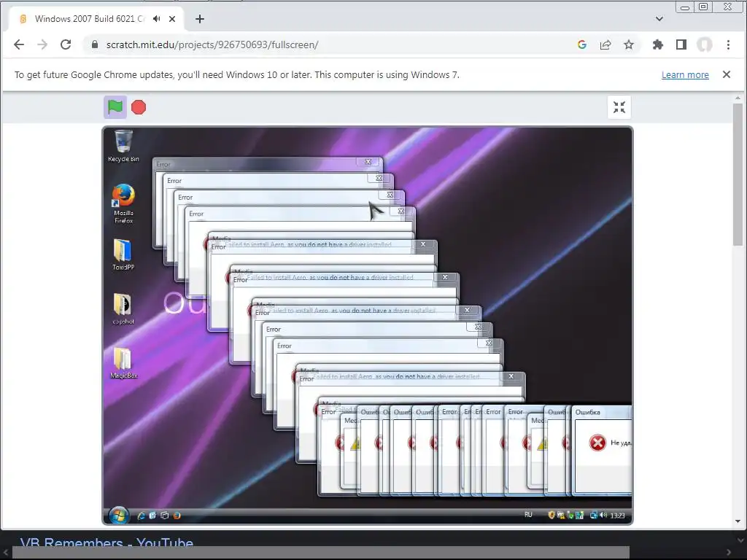Bookmark this page with star icon

(629, 44)
